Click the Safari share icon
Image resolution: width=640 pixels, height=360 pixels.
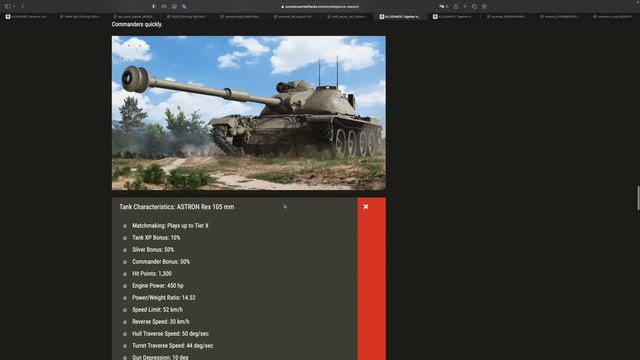point(456,7)
